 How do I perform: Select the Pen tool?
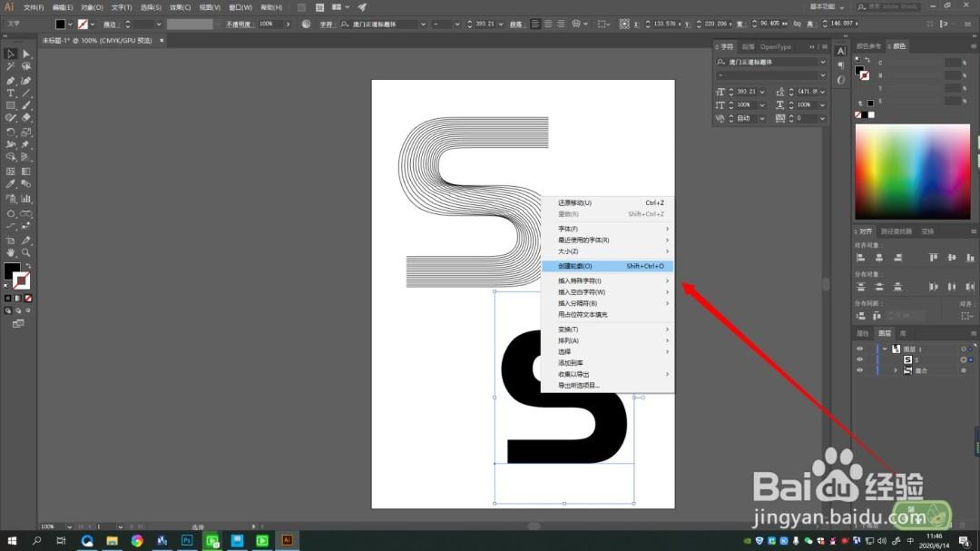pos(11,81)
